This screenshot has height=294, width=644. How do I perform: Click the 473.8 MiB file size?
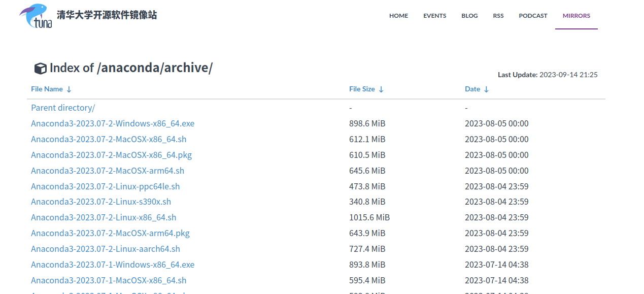pyautogui.click(x=367, y=186)
